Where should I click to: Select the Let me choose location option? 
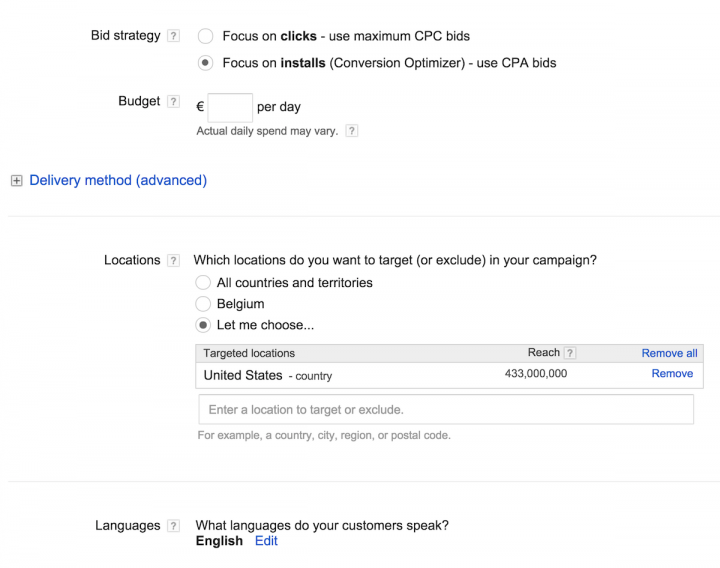point(203,325)
